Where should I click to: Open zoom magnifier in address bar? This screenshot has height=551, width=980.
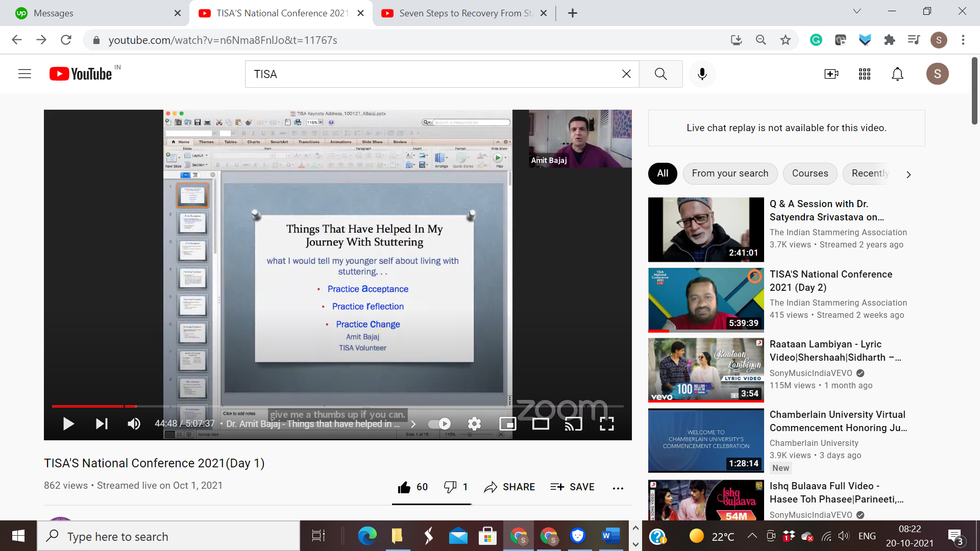tap(761, 40)
